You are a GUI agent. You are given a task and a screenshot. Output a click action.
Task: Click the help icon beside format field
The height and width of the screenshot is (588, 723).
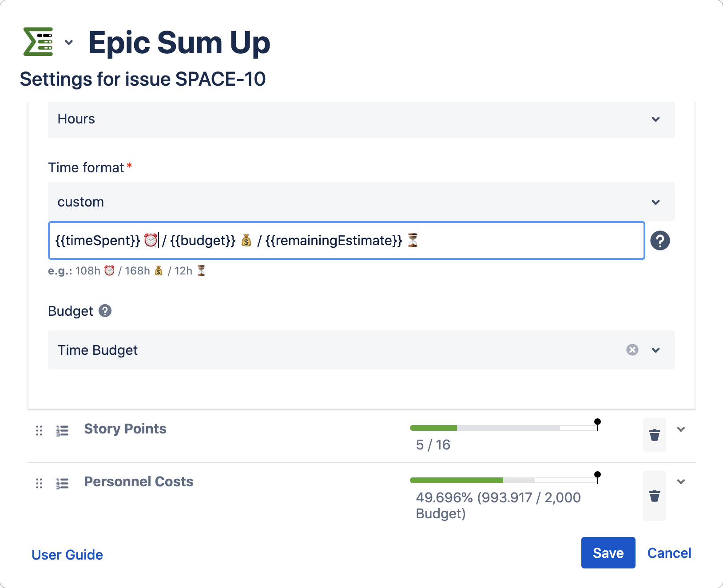pyautogui.click(x=660, y=241)
